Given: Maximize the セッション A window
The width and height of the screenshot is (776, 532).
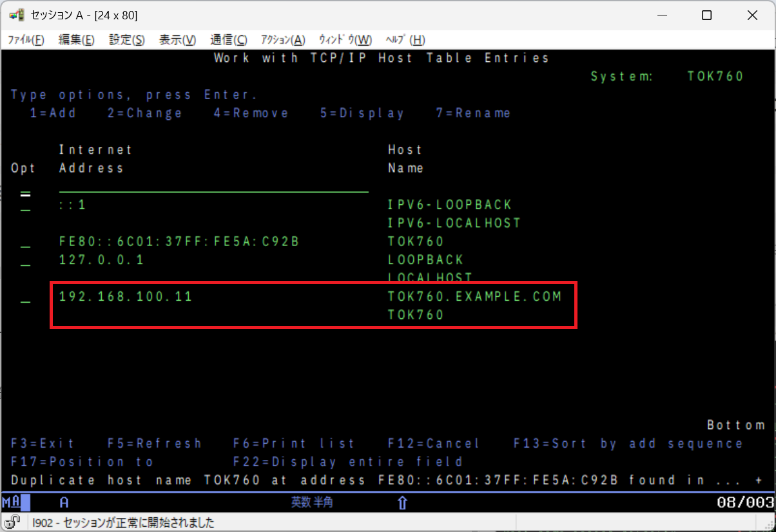Looking at the screenshot, I should 707,15.
